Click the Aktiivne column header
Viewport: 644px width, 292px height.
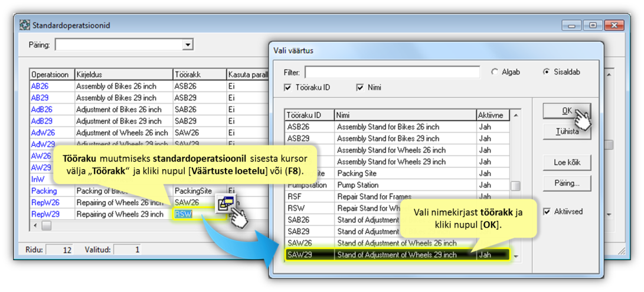[493, 114]
